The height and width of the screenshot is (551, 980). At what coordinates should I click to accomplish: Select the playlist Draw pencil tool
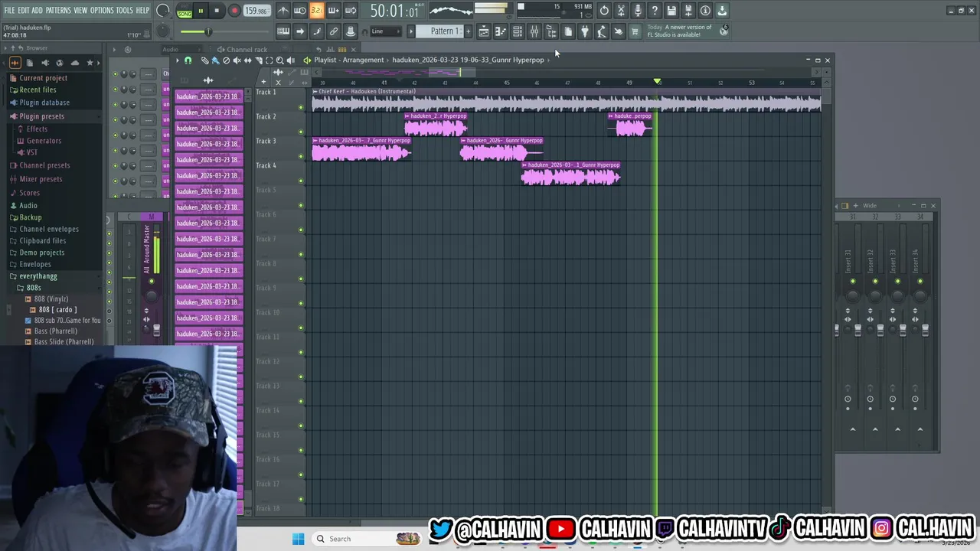tap(205, 60)
